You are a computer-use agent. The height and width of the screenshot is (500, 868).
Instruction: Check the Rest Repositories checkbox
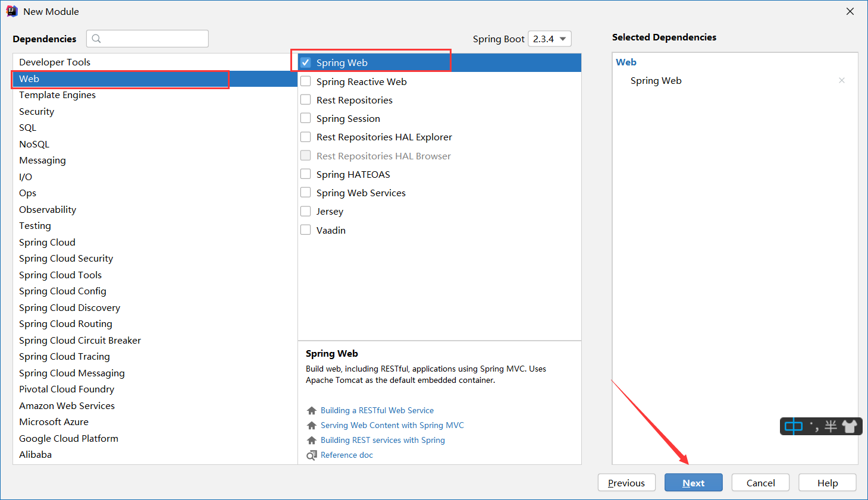click(306, 100)
